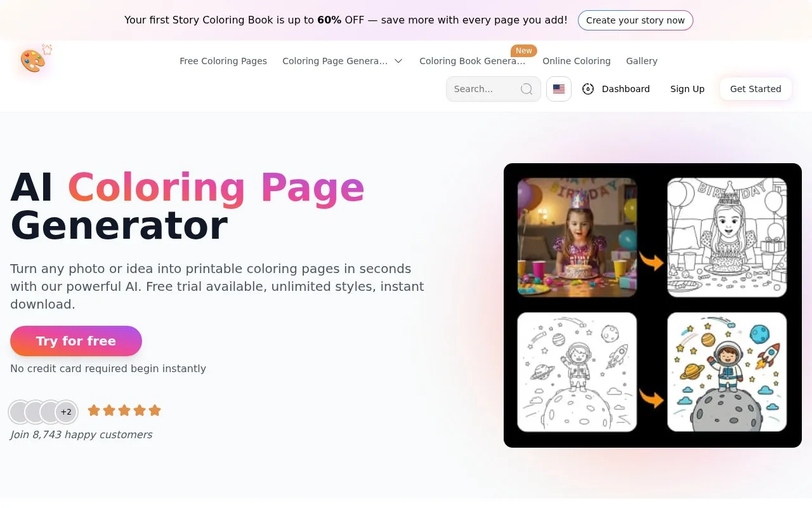Image resolution: width=812 pixels, height=508 pixels.
Task: Click the magnifier icon in the search box
Action: tap(527, 89)
